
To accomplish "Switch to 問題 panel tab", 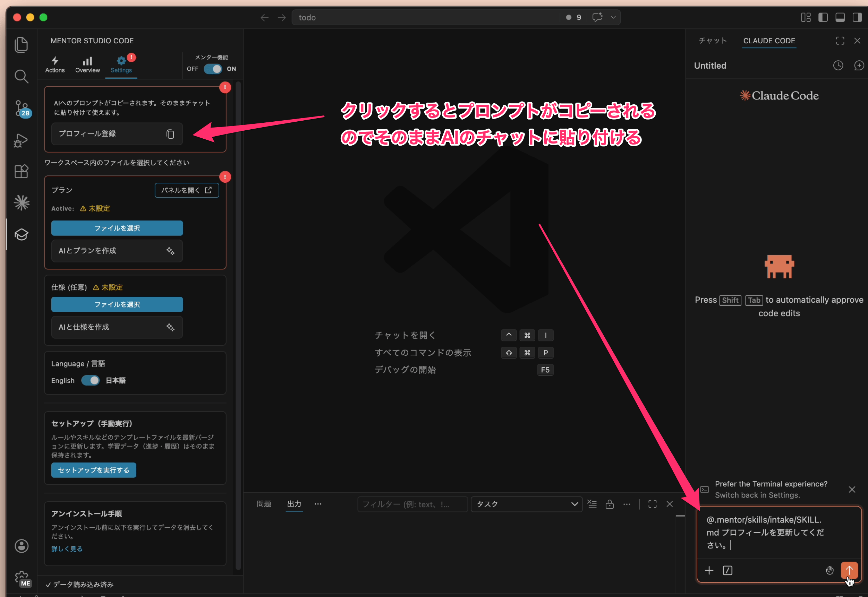I will [x=264, y=504].
